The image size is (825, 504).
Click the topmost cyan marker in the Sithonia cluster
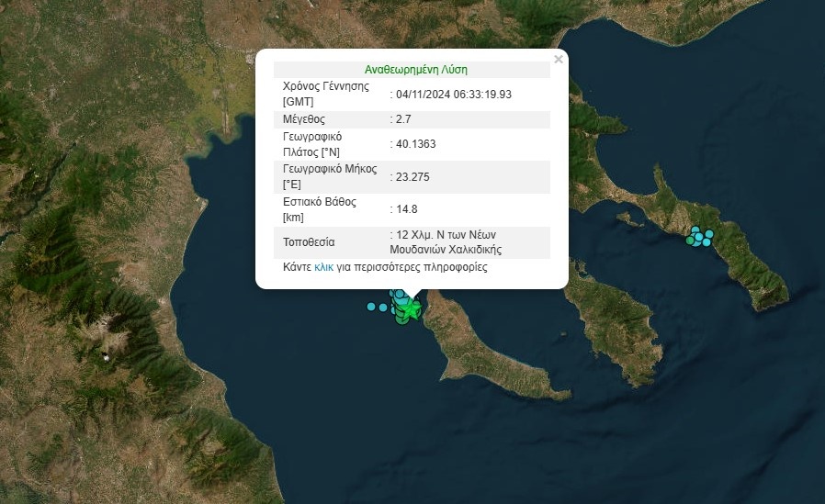pyautogui.click(x=695, y=230)
